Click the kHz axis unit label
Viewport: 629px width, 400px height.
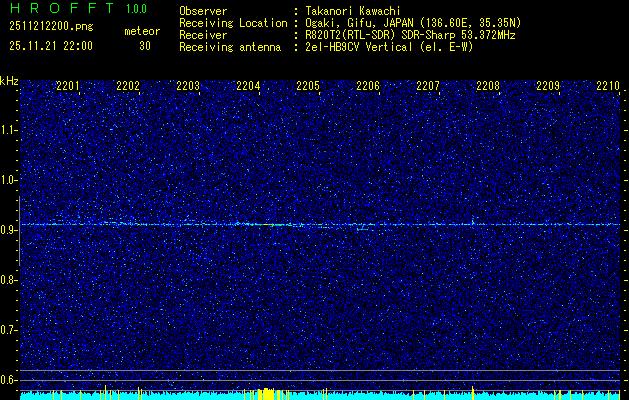[9, 81]
